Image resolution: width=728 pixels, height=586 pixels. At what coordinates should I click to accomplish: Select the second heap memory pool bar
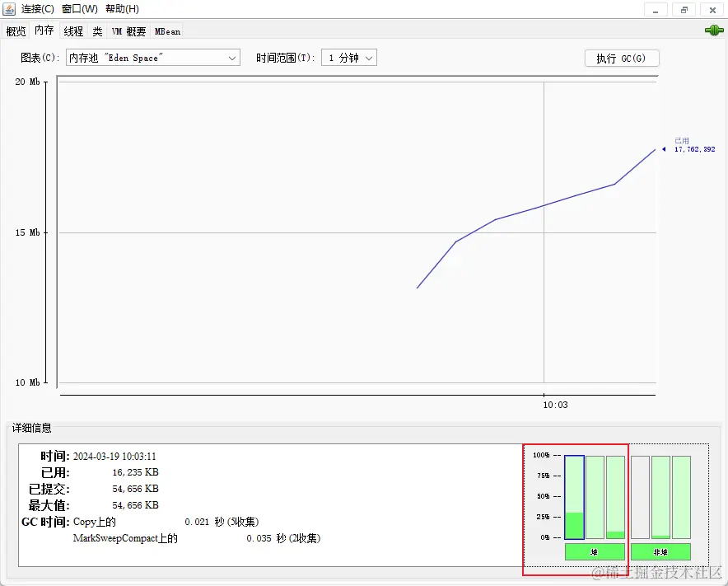point(595,497)
